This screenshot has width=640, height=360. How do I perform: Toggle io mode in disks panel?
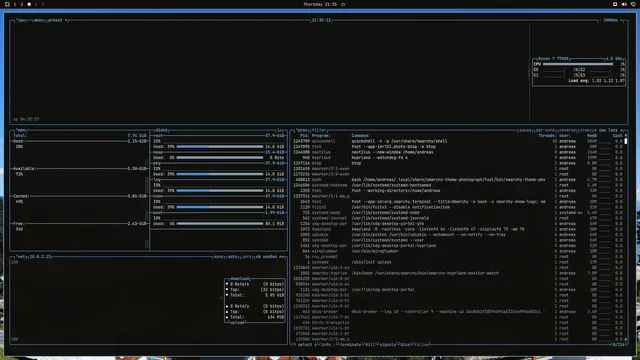[280, 130]
